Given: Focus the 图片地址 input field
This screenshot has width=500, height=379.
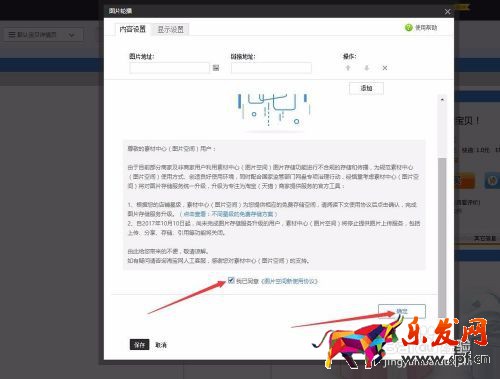Looking at the screenshot, I should 169,68.
